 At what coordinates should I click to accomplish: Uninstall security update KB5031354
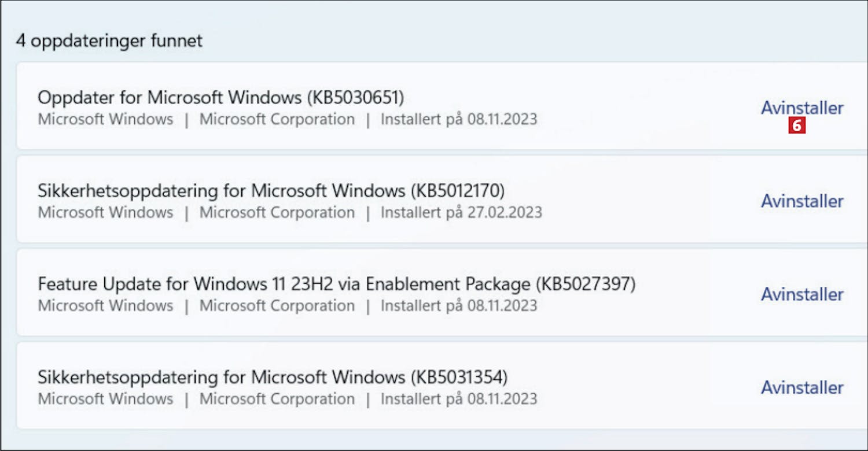pyautogui.click(x=802, y=387)
